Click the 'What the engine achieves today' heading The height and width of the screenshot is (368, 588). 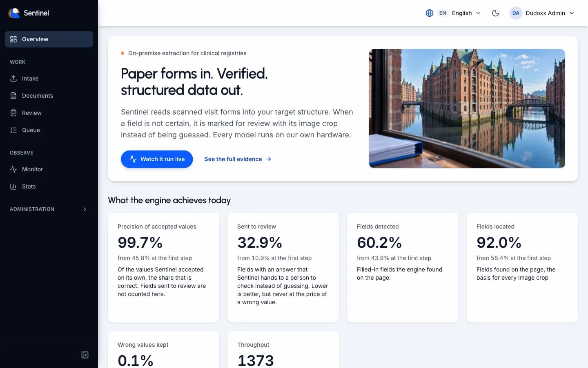(169, 200)
